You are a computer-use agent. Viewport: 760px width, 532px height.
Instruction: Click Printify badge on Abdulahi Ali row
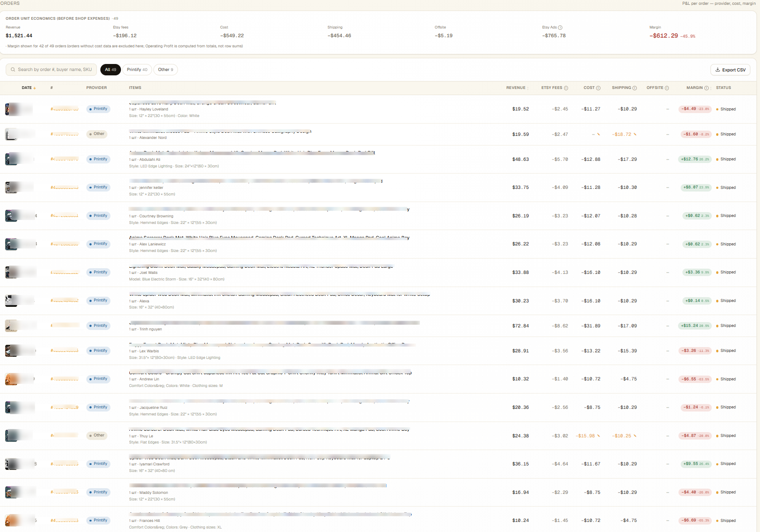click(98, 159)
